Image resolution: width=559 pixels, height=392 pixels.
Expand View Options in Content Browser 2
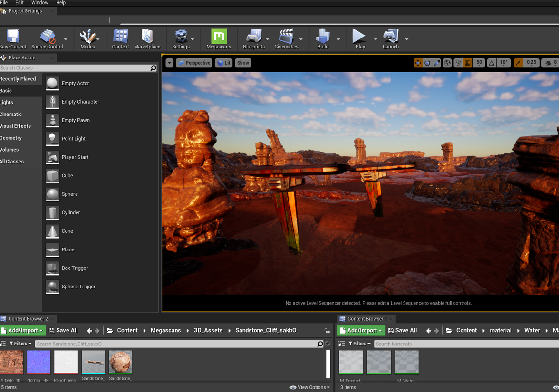click(310, 387)
